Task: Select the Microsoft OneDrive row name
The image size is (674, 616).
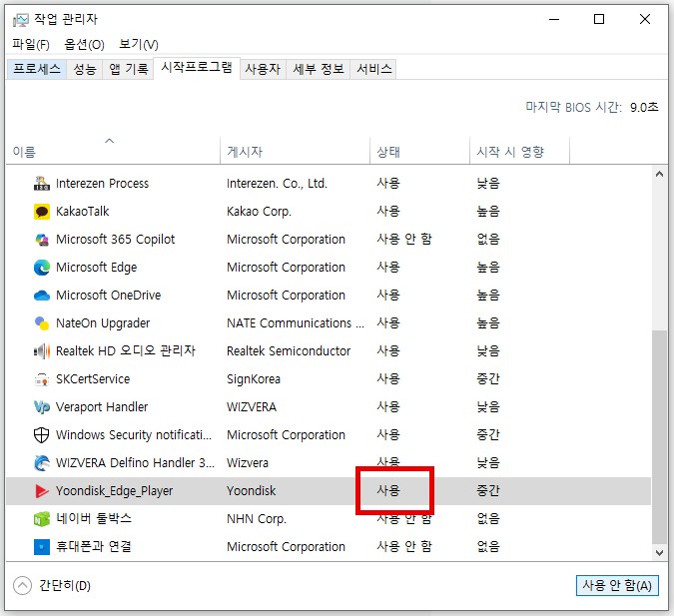Action: (x=108, y=296)
